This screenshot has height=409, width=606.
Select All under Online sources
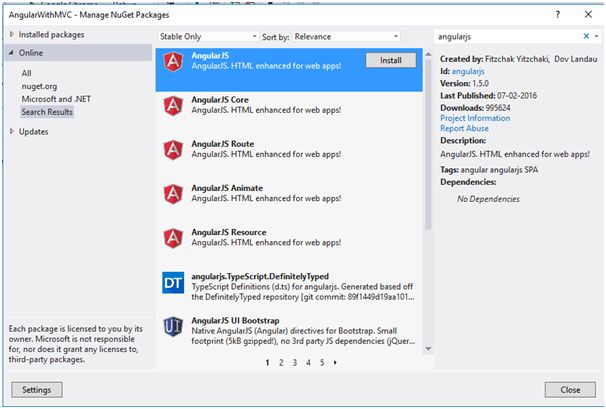click(x=26, y=73)
